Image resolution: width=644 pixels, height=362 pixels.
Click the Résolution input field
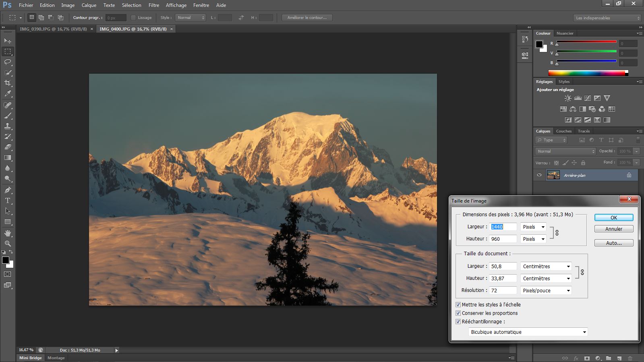[x=503, y=290]
